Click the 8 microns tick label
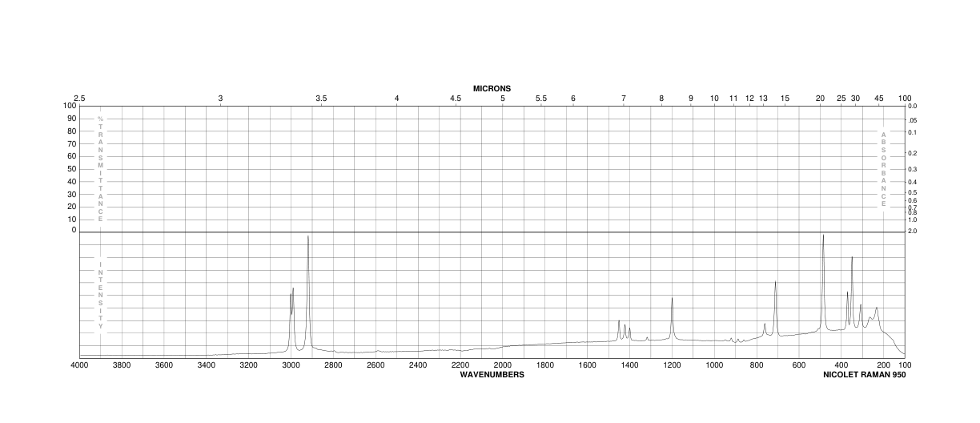Viewport: 980px width, 423px height. click(661, 98)
